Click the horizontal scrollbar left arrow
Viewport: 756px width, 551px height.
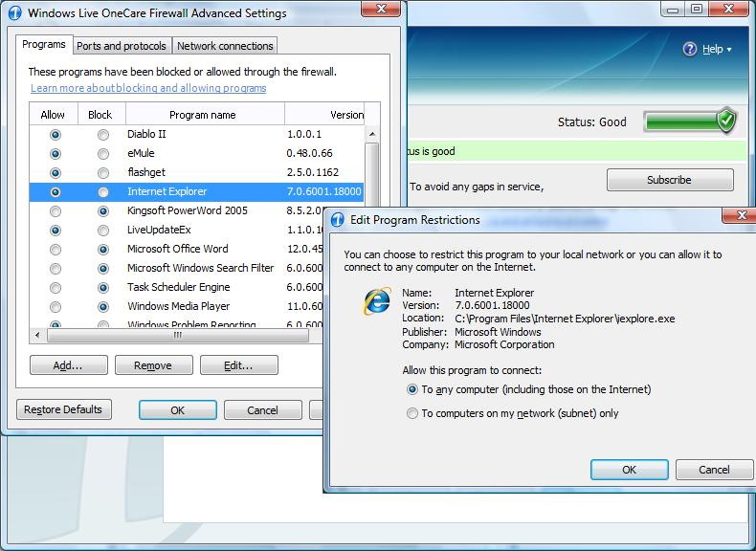[37, 335]
